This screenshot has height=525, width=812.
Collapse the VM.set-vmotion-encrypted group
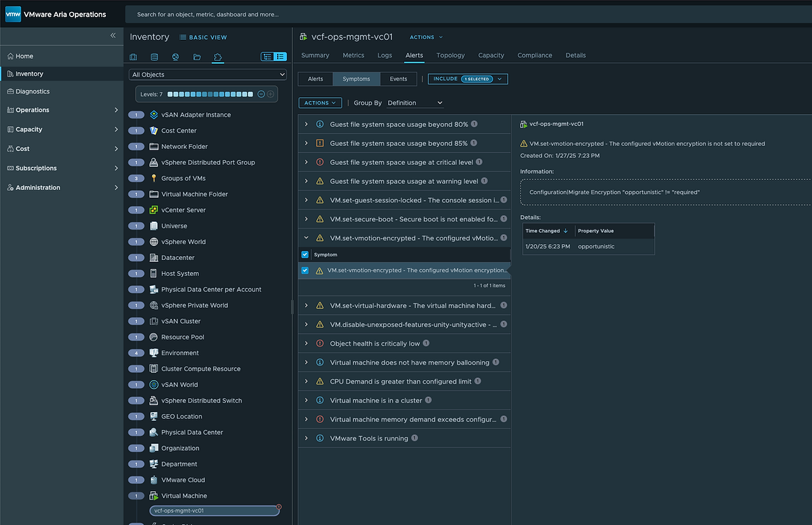[306, 238]
